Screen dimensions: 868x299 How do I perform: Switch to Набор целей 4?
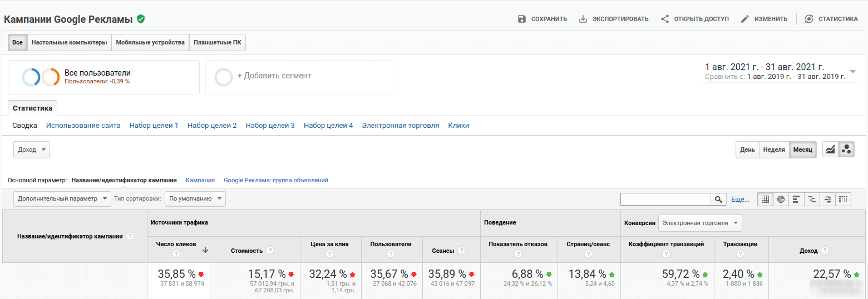click(x=328, y=126)
